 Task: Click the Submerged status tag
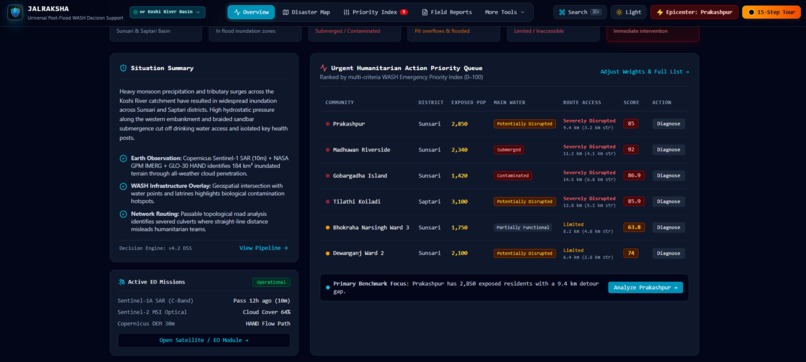click(x=509, y=150)
